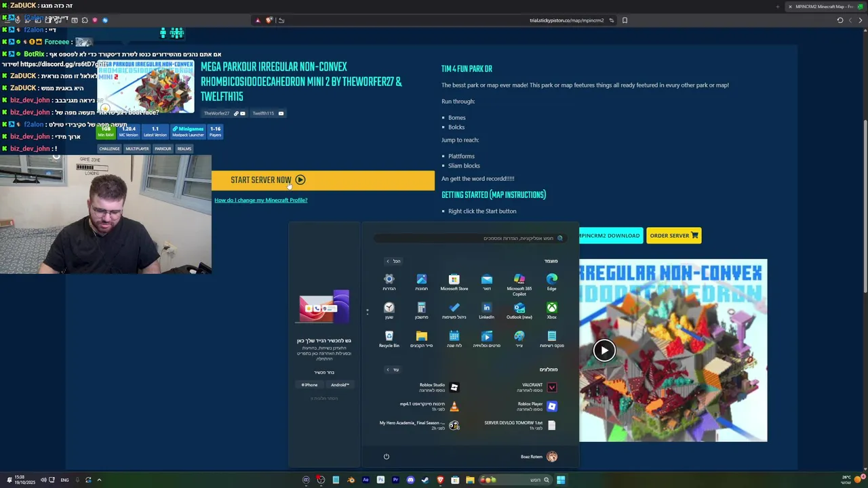Viewport: 868px width, 488px height.
Task: Open Photoshop from the taskbar
Action: point(380,480)
